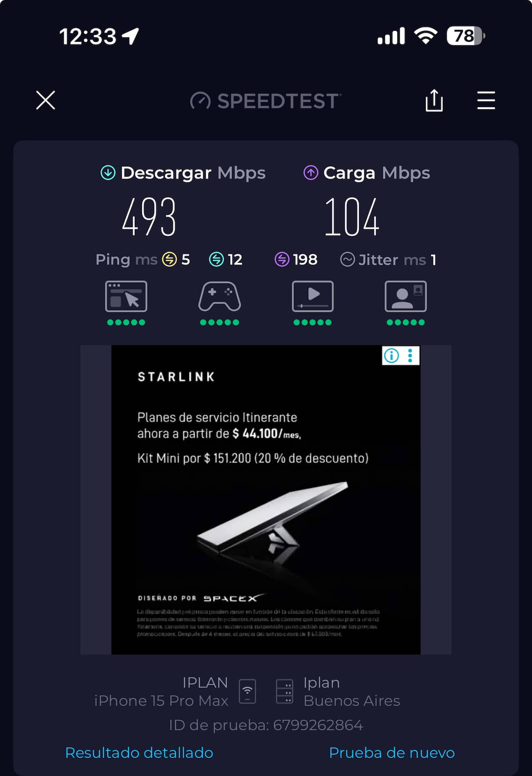Tap the Carga upload arrow icon
532x776 pixels.
pyautogui.click(x=311, y=173)
